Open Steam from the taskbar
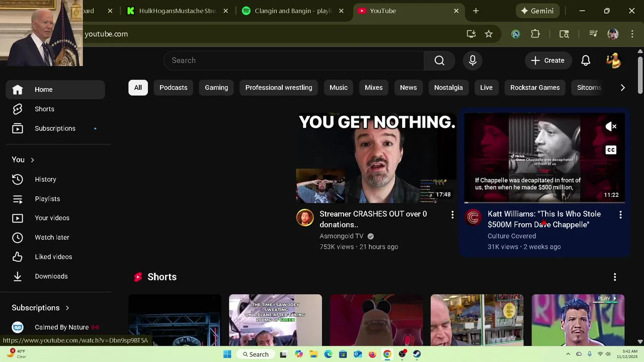Viewport: 644px width, 362px height. [x=417, y=354]
